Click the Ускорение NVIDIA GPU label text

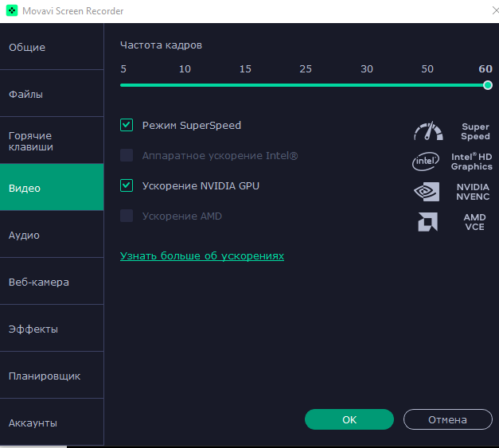tap(201, 185)
